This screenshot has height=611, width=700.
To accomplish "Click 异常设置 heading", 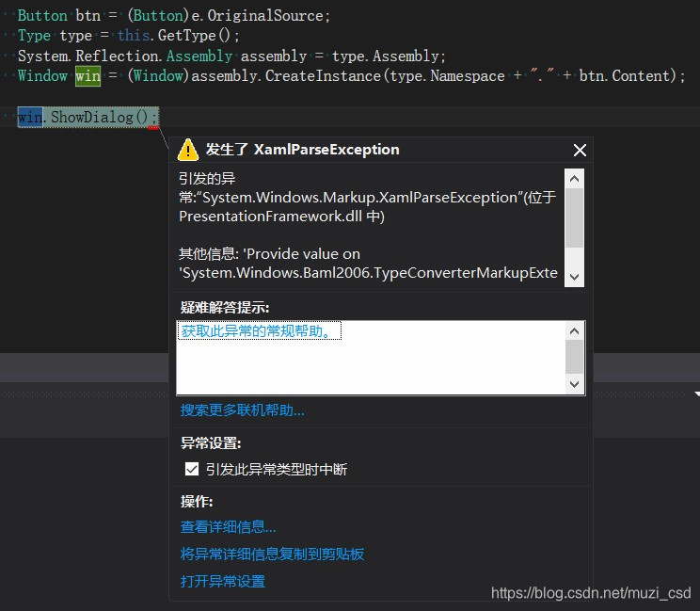I will click(211, 443).
